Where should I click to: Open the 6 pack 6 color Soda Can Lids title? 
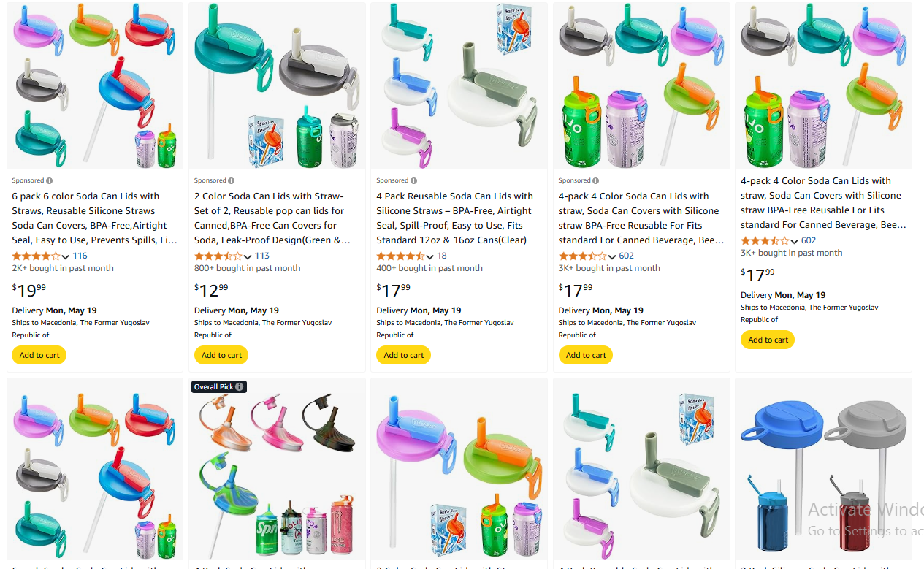click(94, 218)
